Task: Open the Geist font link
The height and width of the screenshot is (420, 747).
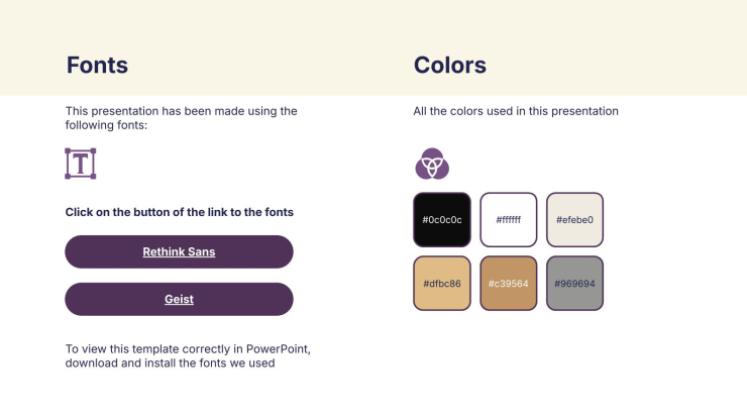Action: pyautogui.click(x=179, y=299)
